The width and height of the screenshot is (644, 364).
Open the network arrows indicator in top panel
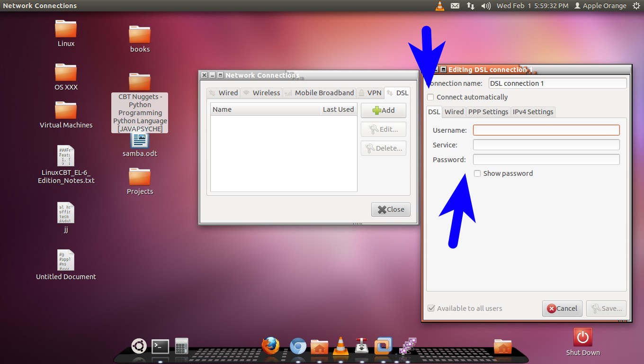pyautogui.click(x=471, y=6)
